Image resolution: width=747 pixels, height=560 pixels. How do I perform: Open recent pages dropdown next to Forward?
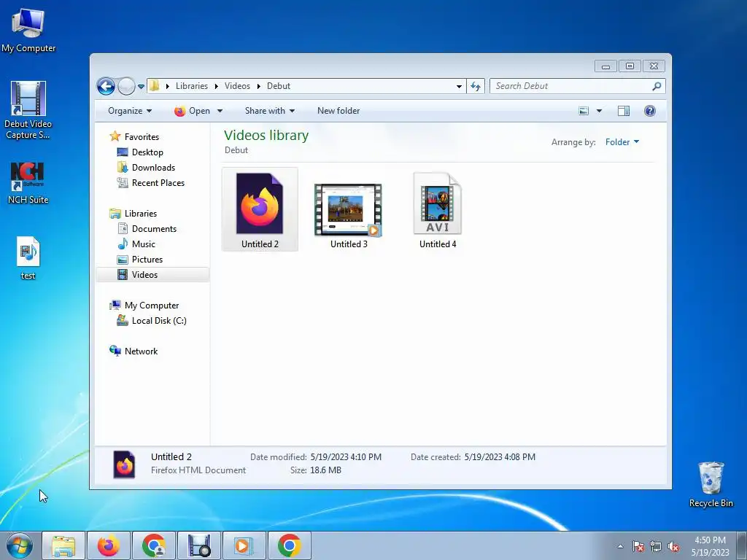tap(141, 87)
